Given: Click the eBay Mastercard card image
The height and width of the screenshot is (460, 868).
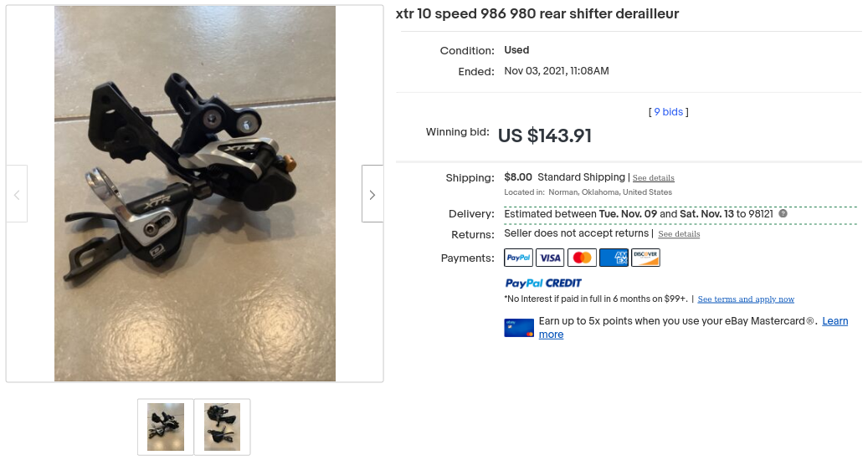Looking at the screenshot, I should pyautogui.click(x=519, y=327).
